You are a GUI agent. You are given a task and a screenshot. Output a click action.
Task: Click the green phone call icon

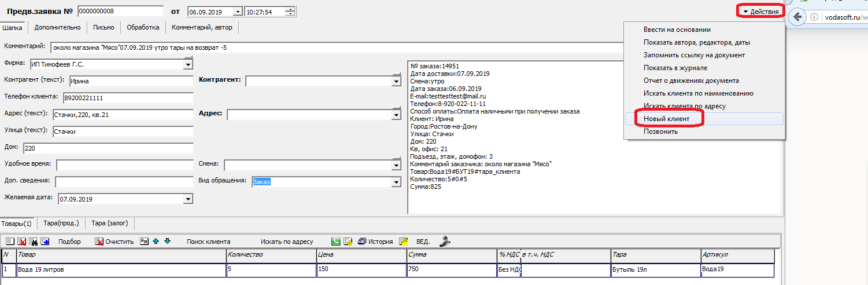coord(335,242)
